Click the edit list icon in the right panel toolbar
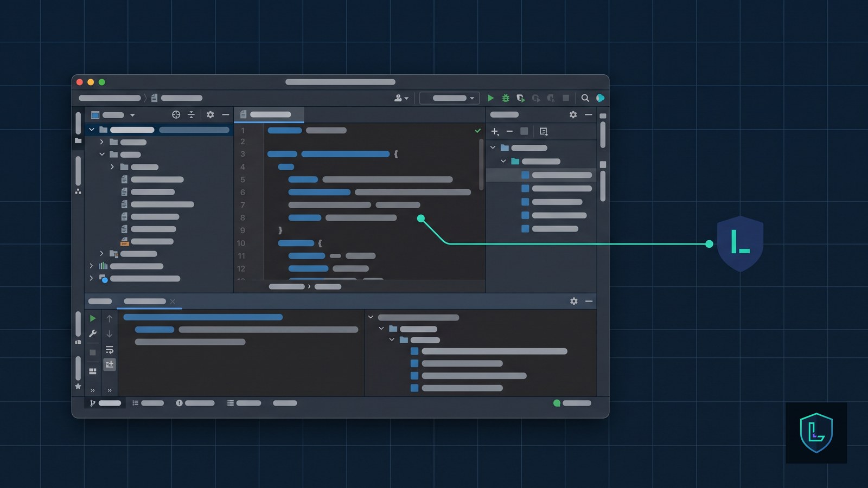The image size is (868, 488). (544, 131)
